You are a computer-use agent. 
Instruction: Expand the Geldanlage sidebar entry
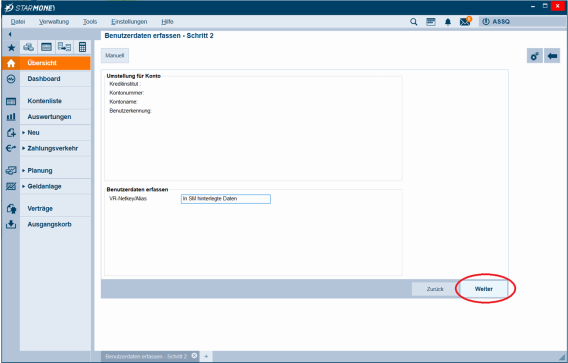(x=55, y=186)
